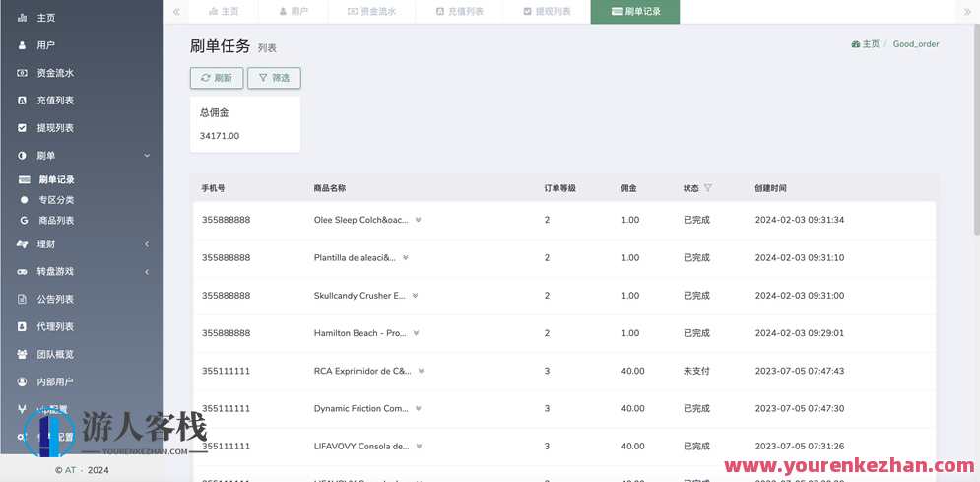The width and height of the screenshot is (980, 482).
Task: Click the 代理列表 badge icon in sidebar
Action: [23, 327]
